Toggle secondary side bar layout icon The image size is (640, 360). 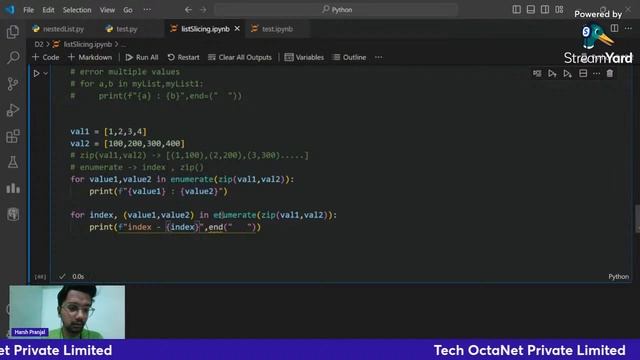[545, 9]
